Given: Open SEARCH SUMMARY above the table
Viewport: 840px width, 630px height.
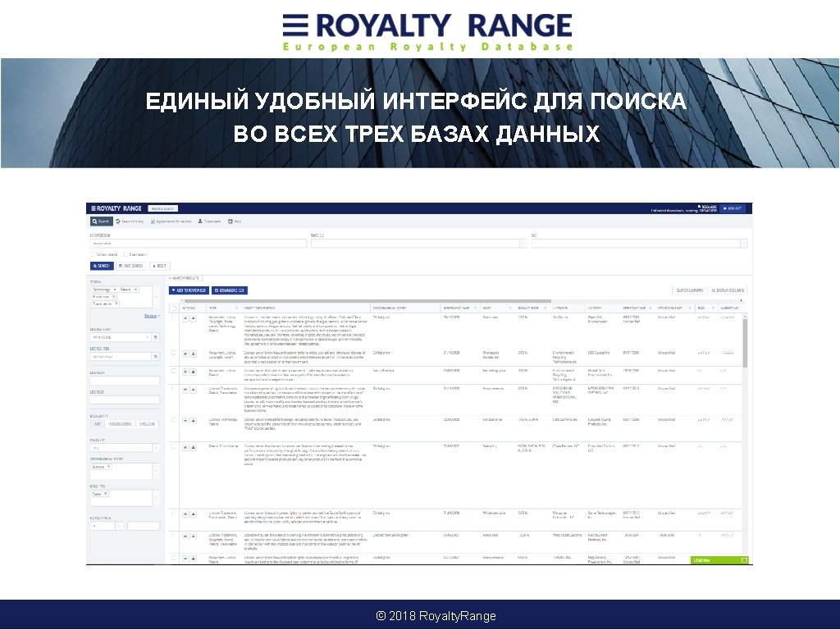Looking at the screenshot, I should click(689, 290).
